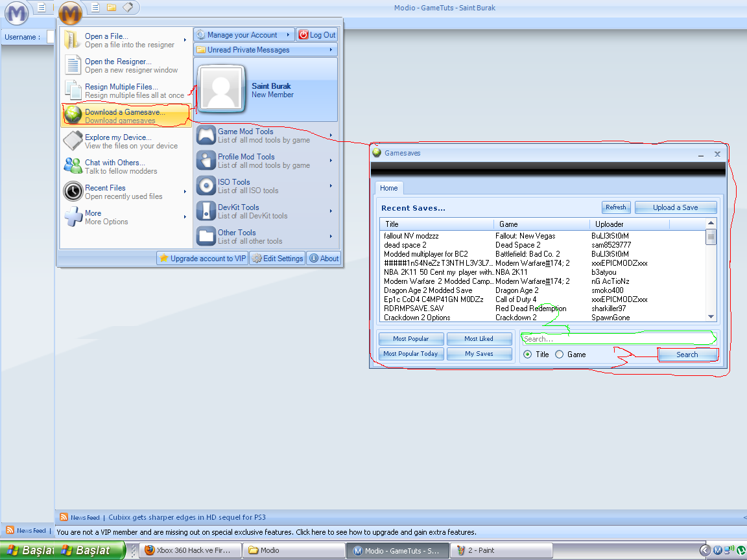Click the gamesave Search text field
The height and width of the screenshot is (560, 747).
click(x=619, y=338)
